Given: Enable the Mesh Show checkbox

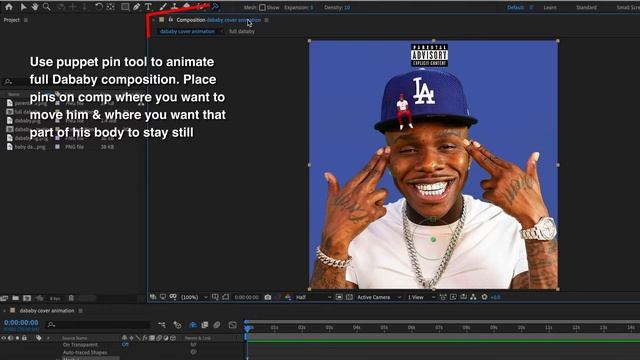Looking at the screenshot, I should [x=262, y=7].
